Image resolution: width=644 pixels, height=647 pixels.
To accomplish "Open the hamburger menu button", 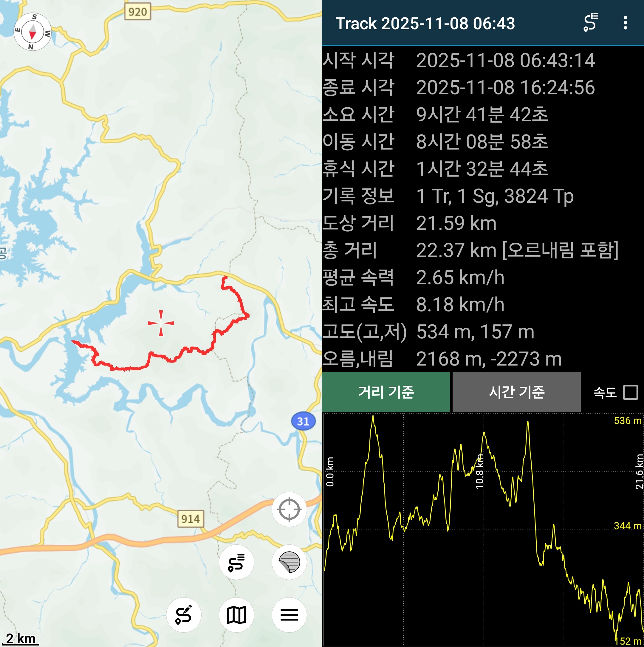I will click(x=289, y=615).
